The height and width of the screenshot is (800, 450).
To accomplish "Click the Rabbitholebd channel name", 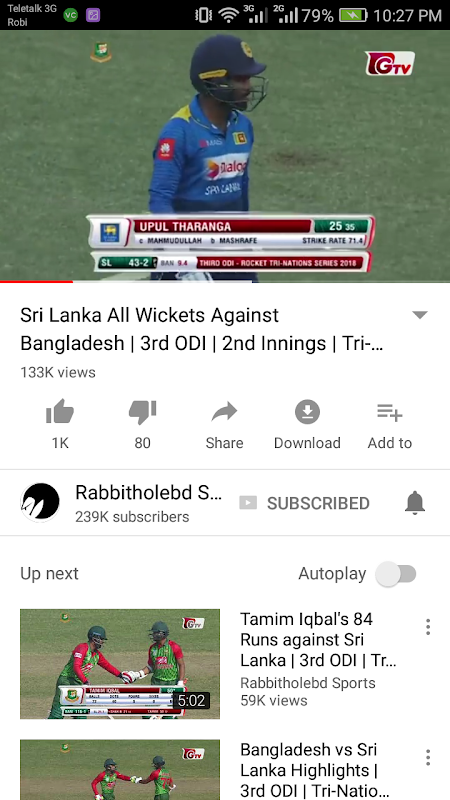I will coord(148,493).
